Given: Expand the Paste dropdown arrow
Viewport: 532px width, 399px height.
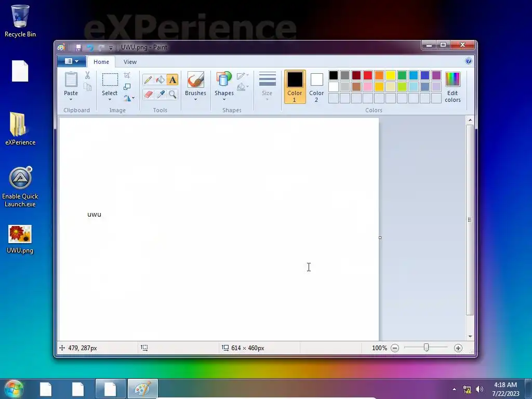Looking at the screenshot, I should click(x=71, y=99).
